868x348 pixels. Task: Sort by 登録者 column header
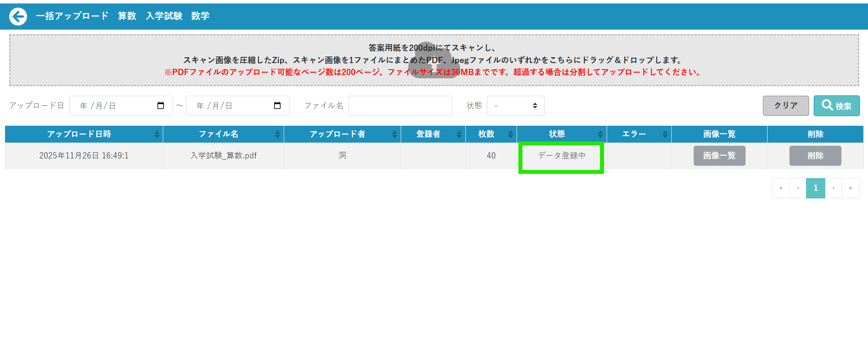(x=428, y=134)
